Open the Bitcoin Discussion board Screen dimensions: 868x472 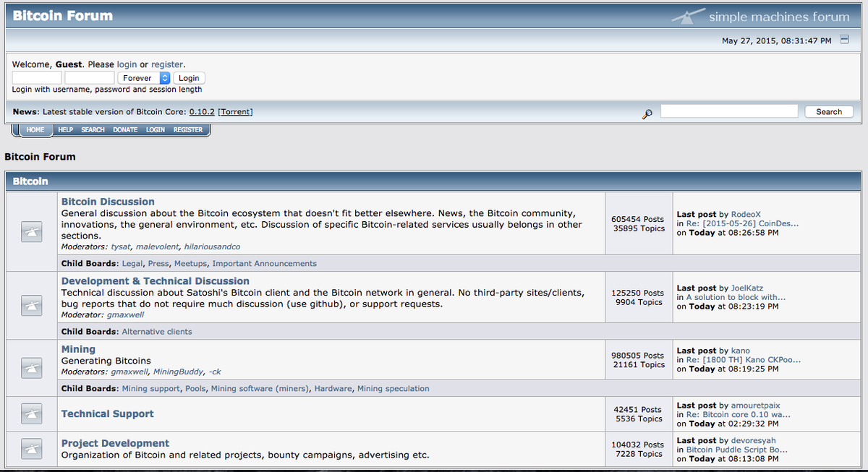click(x=108, y=202)
